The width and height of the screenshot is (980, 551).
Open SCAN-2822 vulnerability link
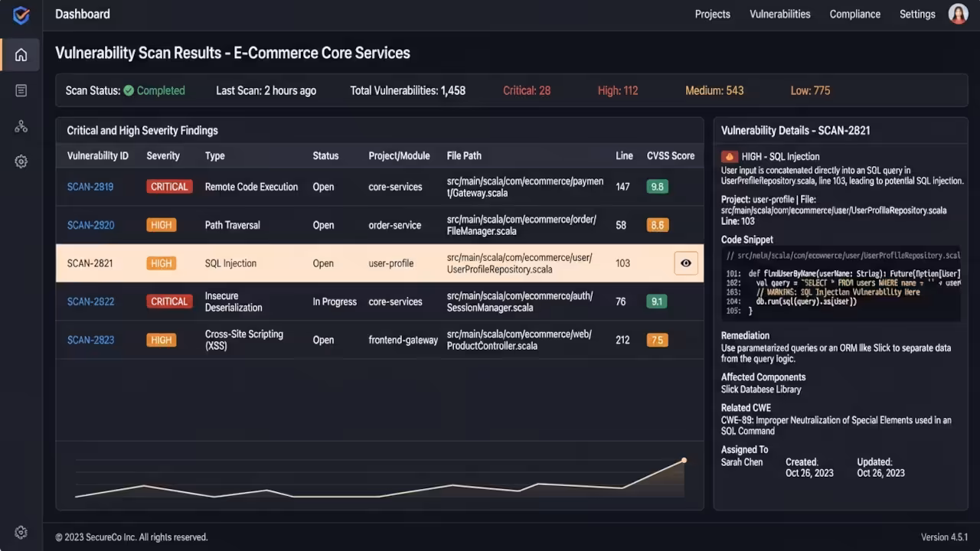90,302
